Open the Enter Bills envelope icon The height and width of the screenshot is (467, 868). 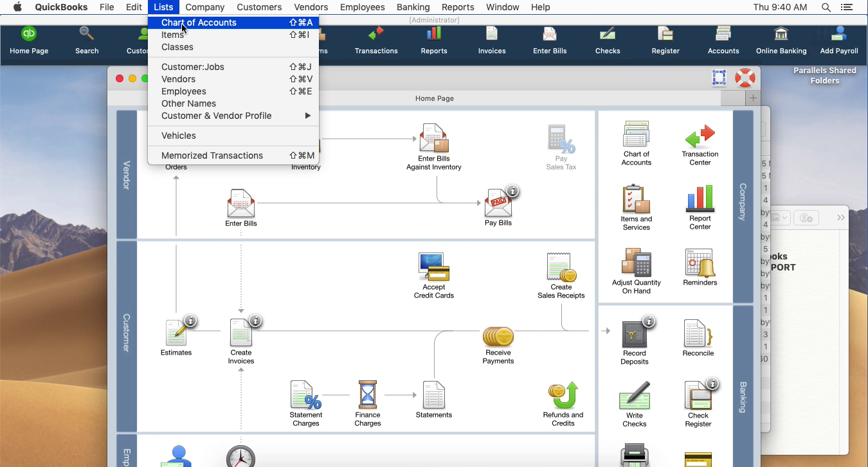241,203
